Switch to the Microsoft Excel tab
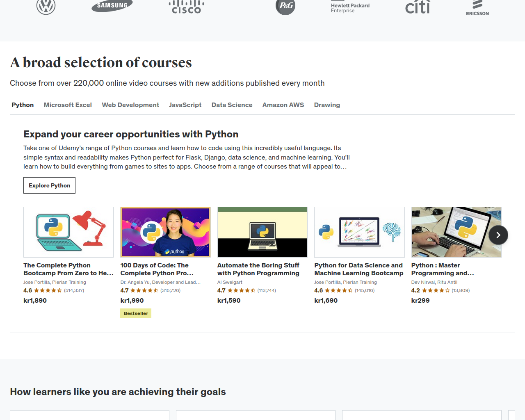The height and width of the screenshot is (420, 525). point(68,105)
